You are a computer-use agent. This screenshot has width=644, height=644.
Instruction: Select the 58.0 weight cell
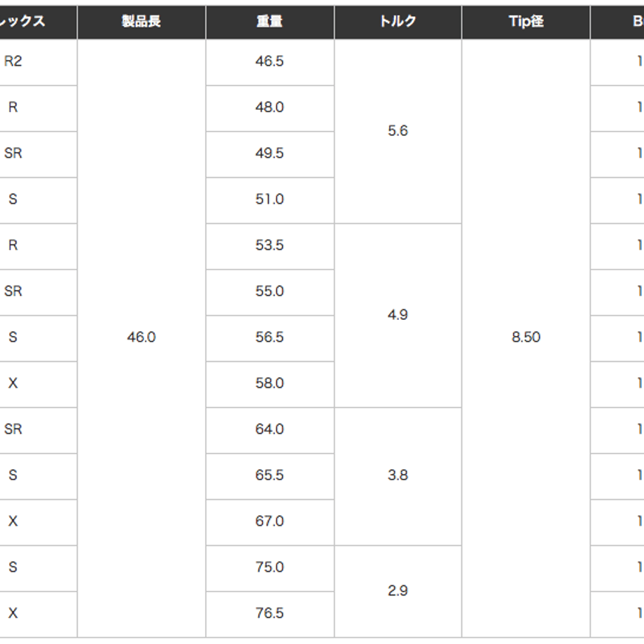point(269,384)
